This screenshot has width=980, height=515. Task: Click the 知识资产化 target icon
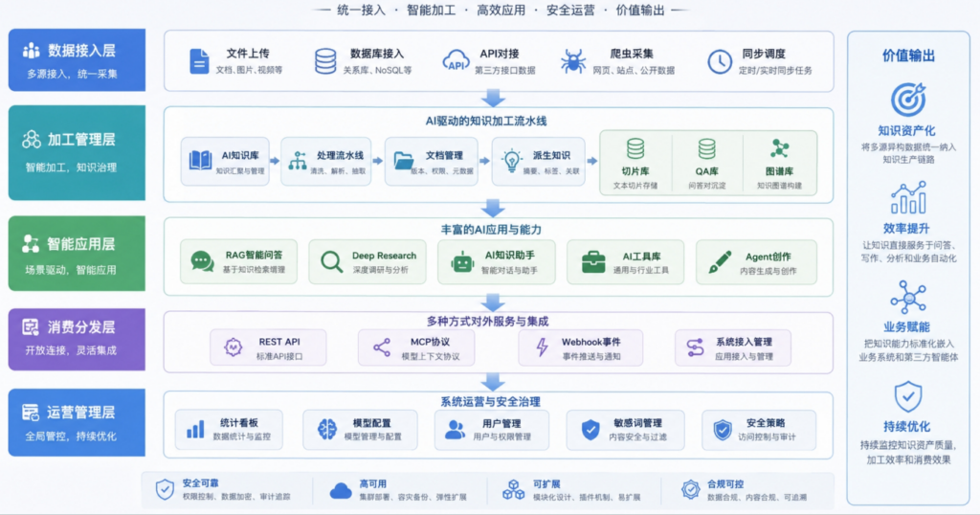(907, 100)
